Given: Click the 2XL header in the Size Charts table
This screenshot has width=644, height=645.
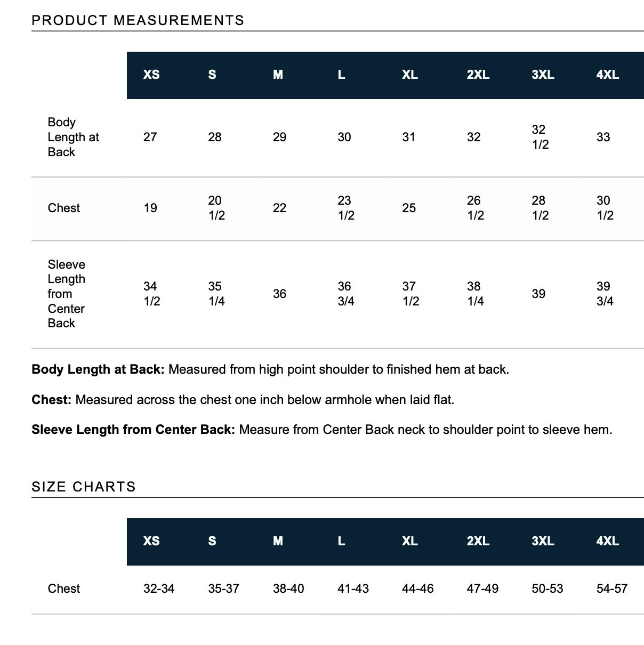Looking at the screenshot, I should pyautogui.click(x=478, y=542).
